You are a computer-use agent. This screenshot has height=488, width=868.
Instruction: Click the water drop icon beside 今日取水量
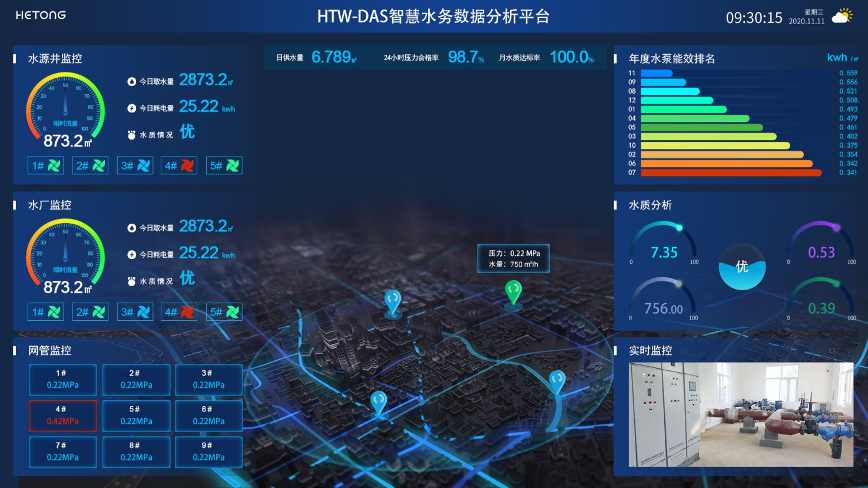point(132,81)
